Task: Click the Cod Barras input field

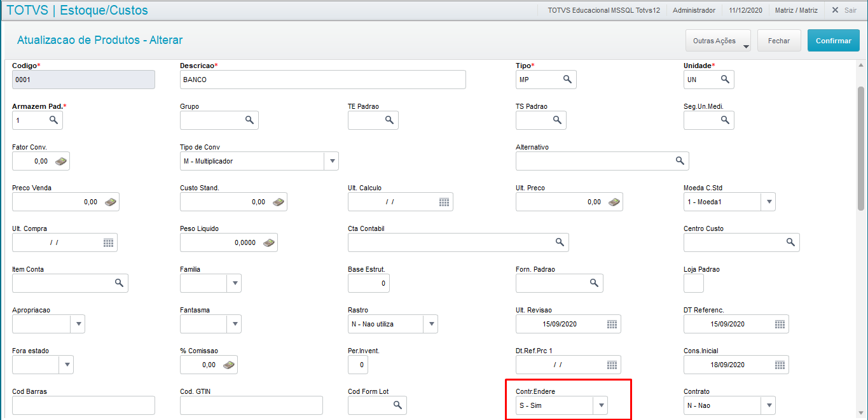Action: pyautogui.click(x=83, y=405)
